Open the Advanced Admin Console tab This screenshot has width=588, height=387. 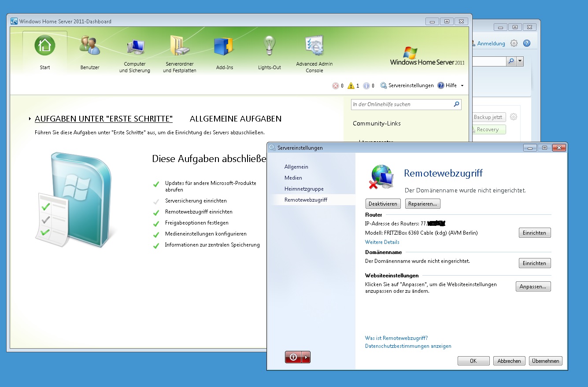(314, 55)
